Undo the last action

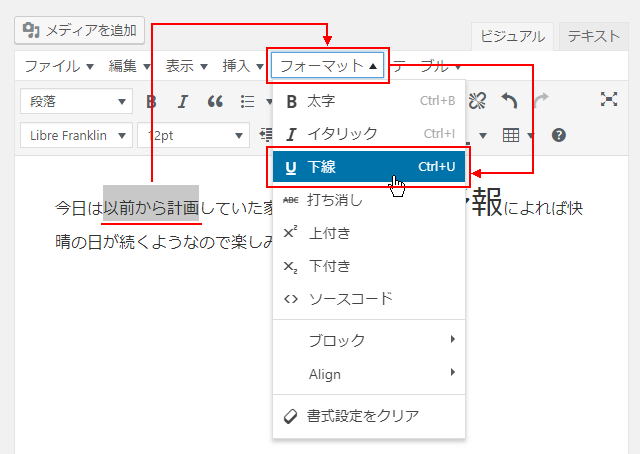pyautogui.click(x=509, y=100)
